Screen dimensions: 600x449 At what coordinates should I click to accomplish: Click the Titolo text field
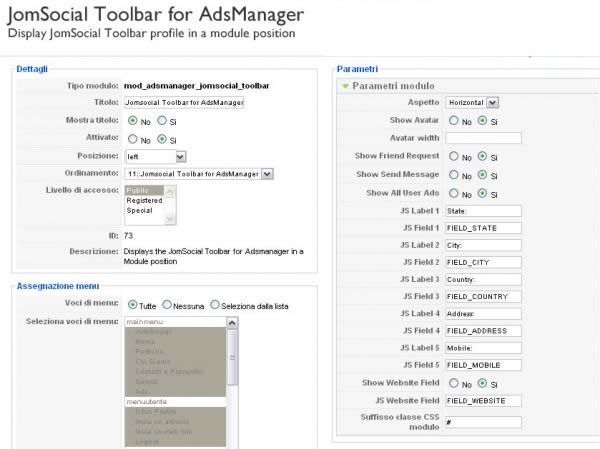pos(184,103)
